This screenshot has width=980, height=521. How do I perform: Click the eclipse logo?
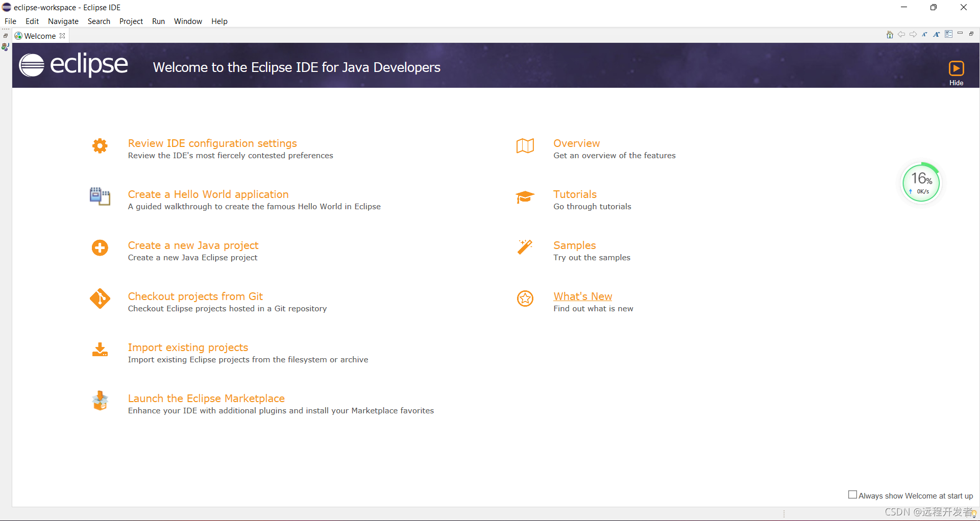(73, 65)
